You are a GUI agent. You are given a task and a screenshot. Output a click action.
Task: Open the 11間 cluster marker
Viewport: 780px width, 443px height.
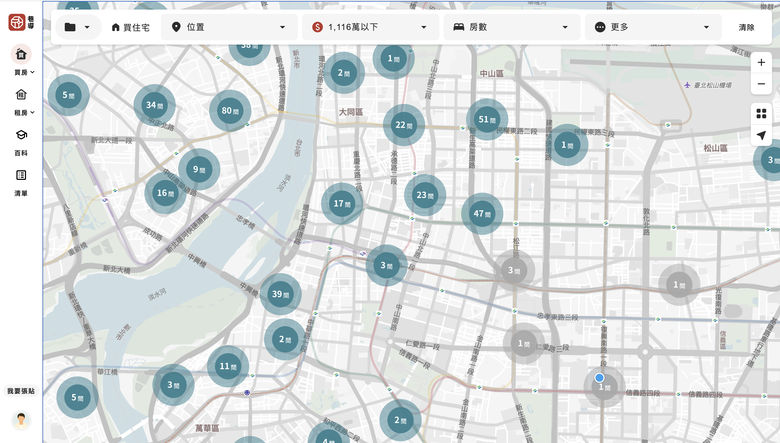coord(228,366)
